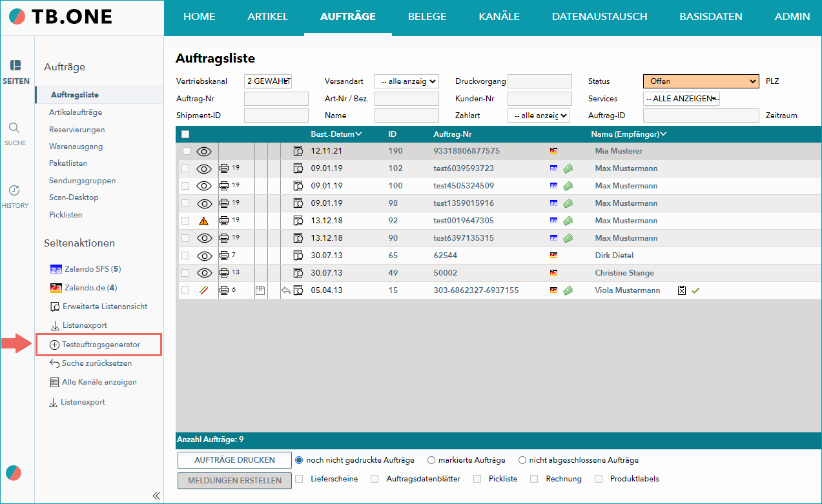The image size is (822, 504).
Task: Toggle the select-all checkbox in table header
Action: pyautogui.click(x=185, y=134)
